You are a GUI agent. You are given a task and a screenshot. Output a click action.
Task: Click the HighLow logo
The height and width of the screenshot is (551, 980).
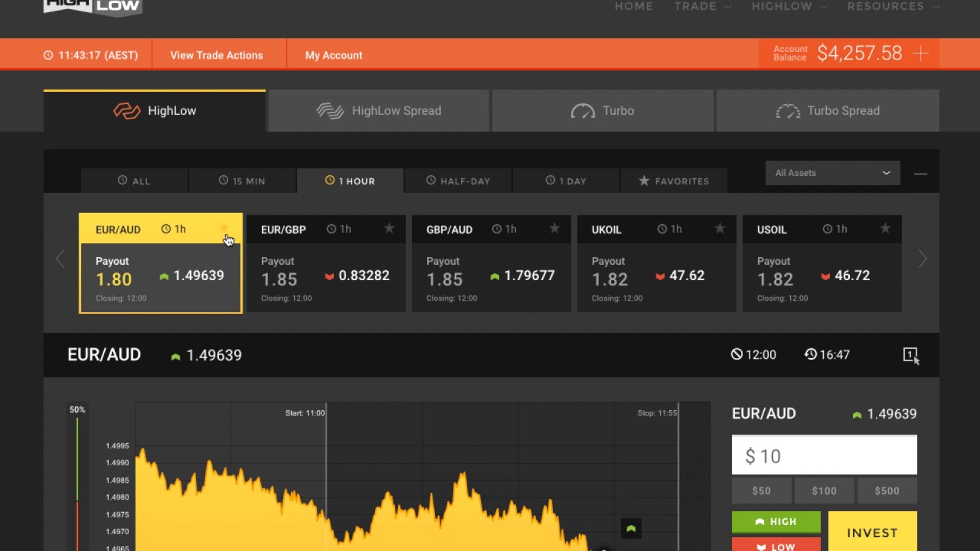(93, 7)
